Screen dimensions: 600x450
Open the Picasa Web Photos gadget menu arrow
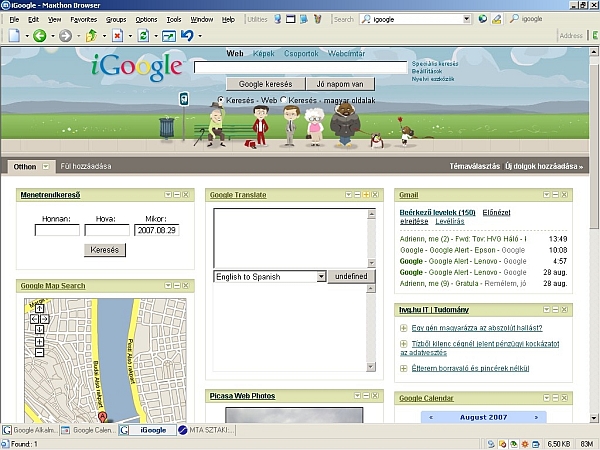point(357,396)
